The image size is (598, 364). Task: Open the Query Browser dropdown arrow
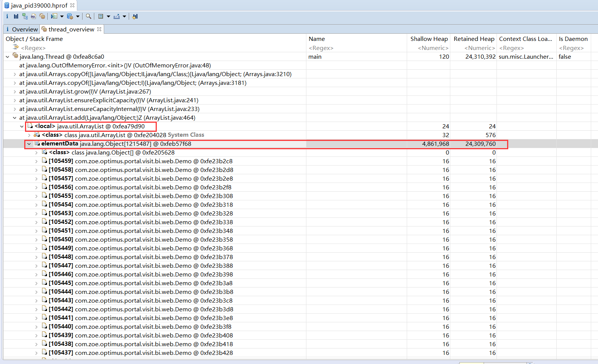point(78,16)
